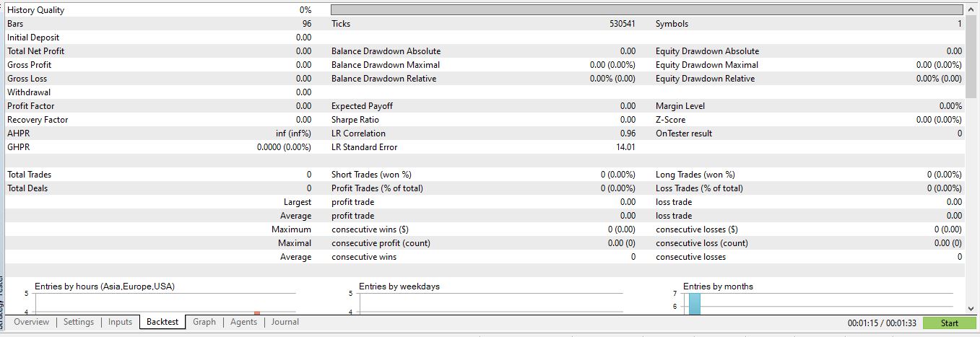Switch to the Graph tab
The image size is (980, 337).
tap(204, 322)
